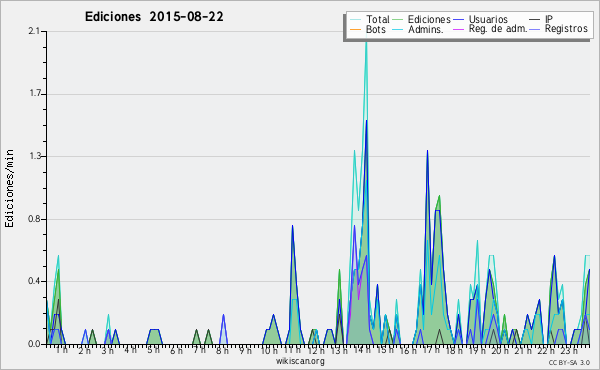
Task: Click the 'Ediciones/min' y-axis label
Action: [x=9, y=188]
